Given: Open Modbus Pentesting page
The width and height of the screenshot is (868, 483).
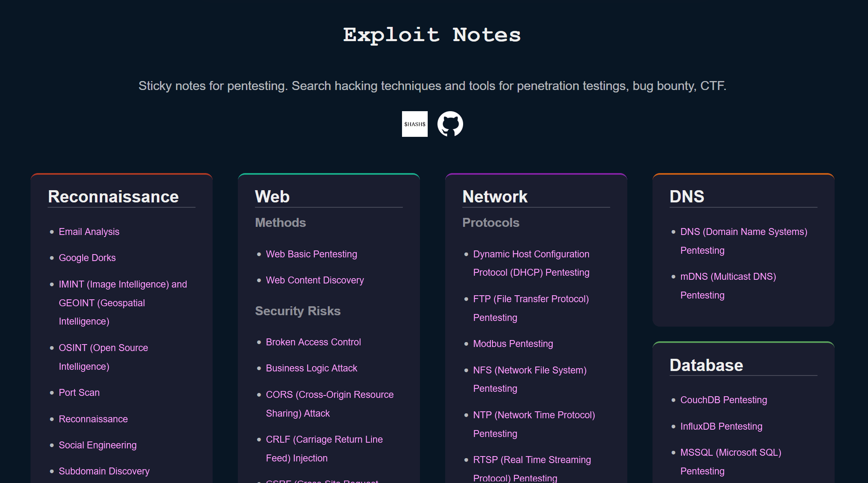Looking at the screenshot, I should (513, 344).
